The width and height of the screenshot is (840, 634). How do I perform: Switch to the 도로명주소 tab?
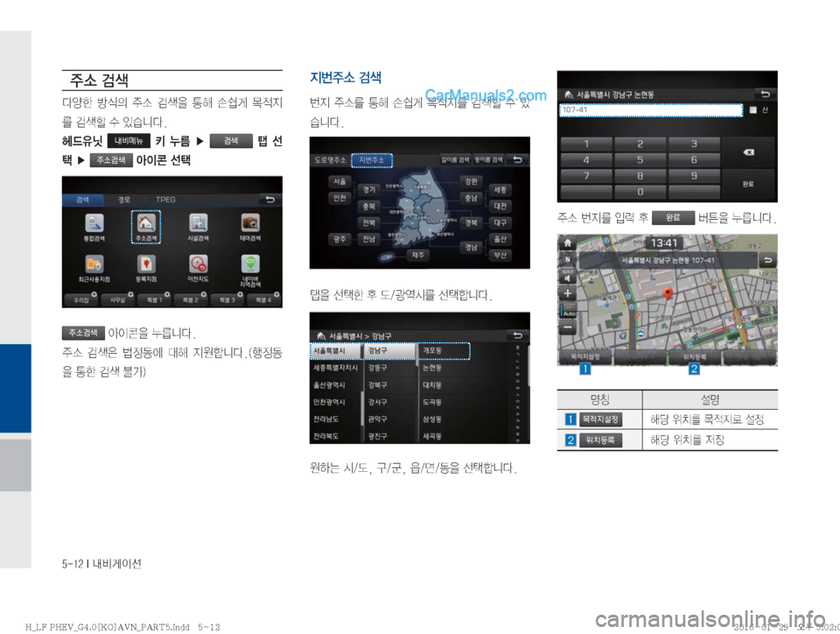click(x=330, y=160)
